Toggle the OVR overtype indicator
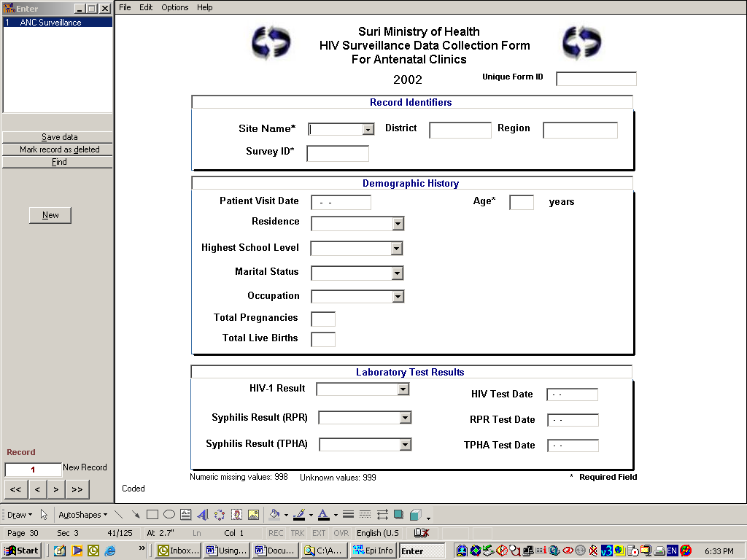 coord(341,533)
